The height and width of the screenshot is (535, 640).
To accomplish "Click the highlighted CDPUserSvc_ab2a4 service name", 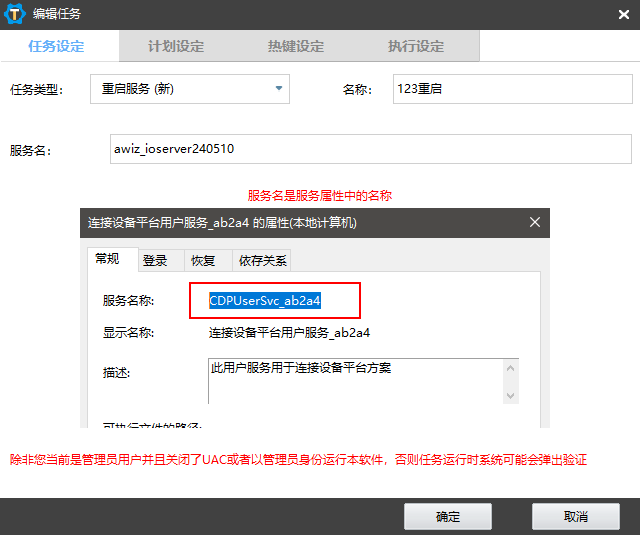I will tap(265, 300).
